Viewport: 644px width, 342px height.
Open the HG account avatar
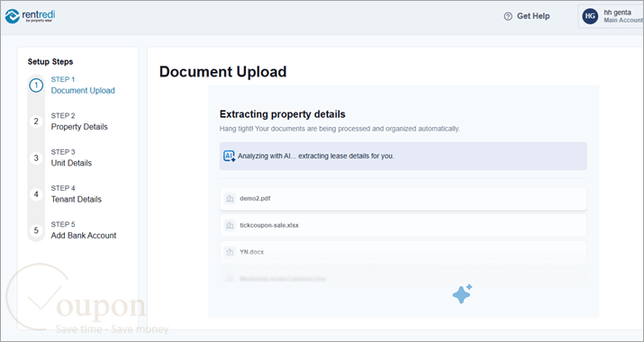coord(590,16)
